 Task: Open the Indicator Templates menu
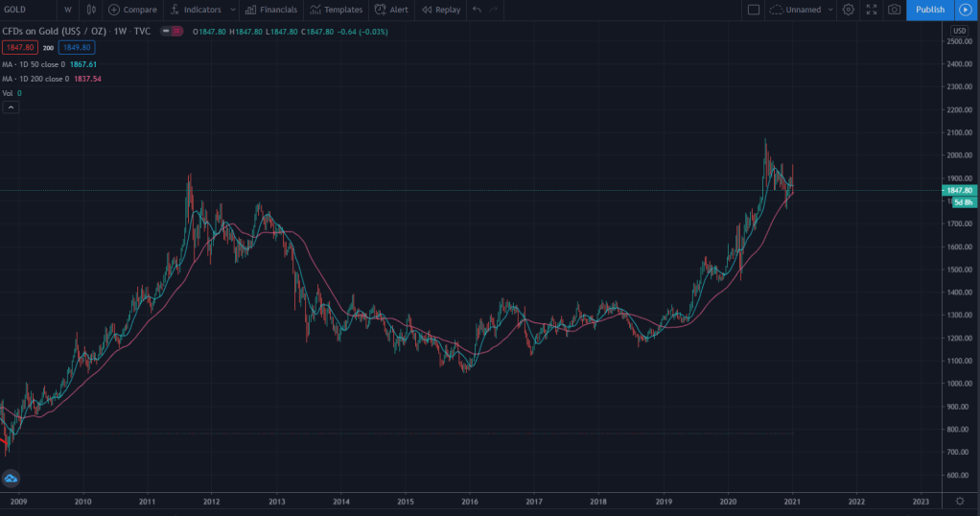[336, 10]
